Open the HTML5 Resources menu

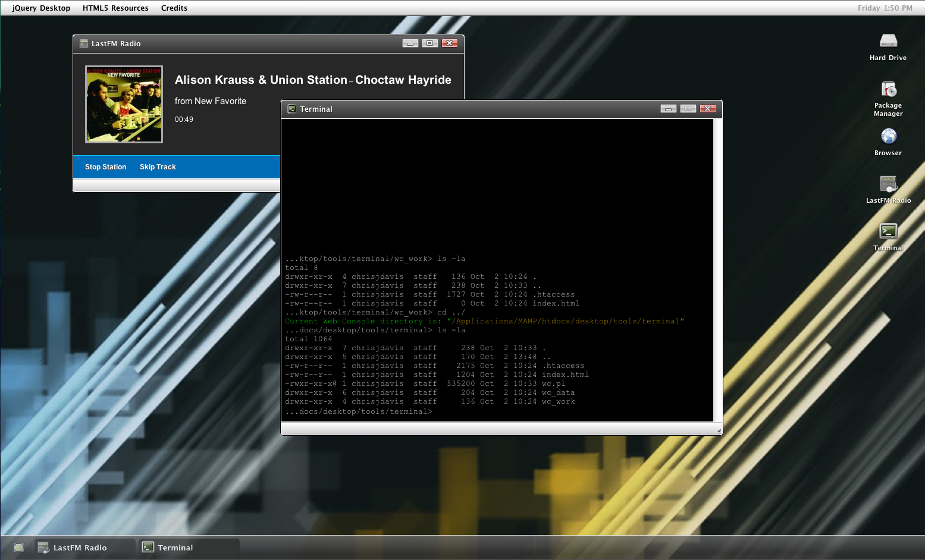coord(115,8)
